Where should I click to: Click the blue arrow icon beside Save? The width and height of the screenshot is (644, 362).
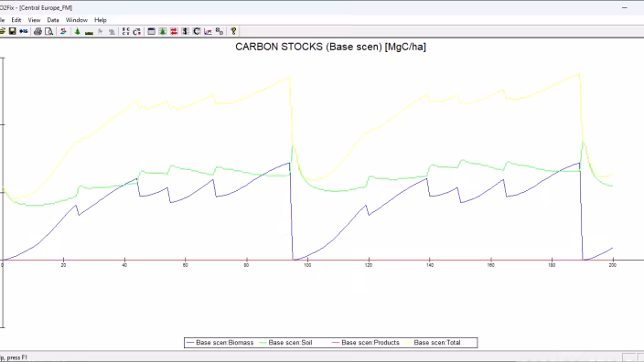pyautogui.click(x=24, y=31)
